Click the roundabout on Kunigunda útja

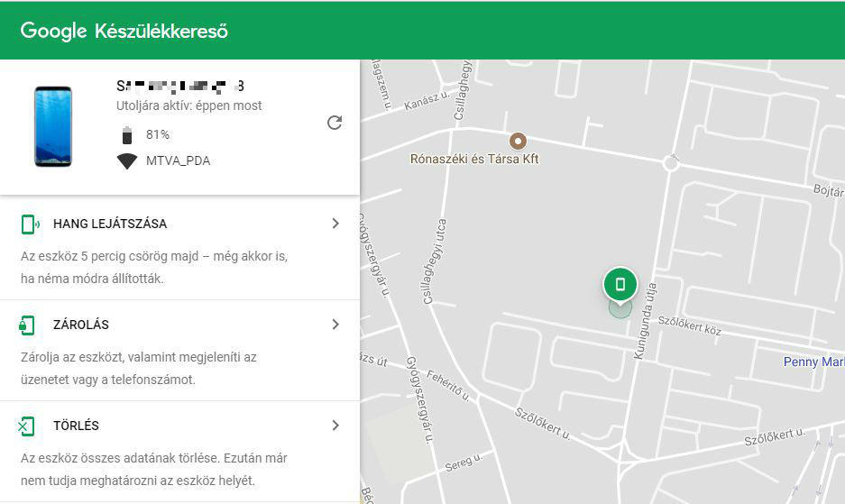click(x=670, y=163)
